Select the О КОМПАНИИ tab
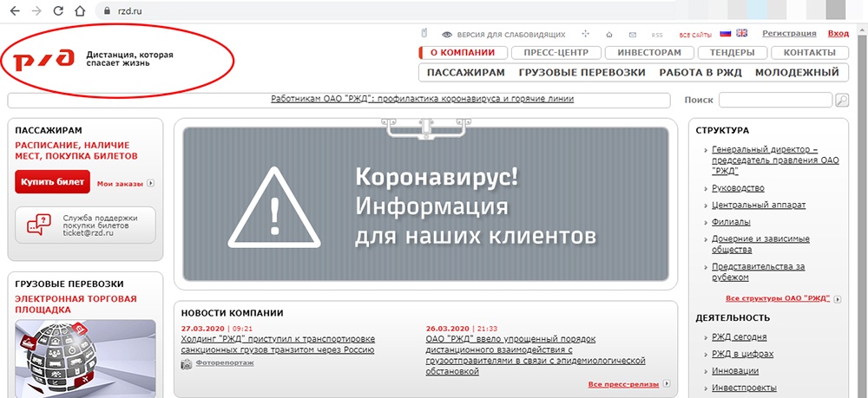The height and width of the screenshot is (398, 868). [x=464, y=53]
